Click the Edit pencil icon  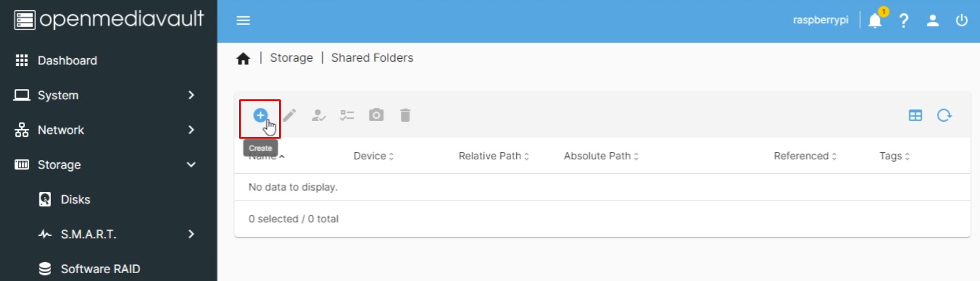[289, 115]
